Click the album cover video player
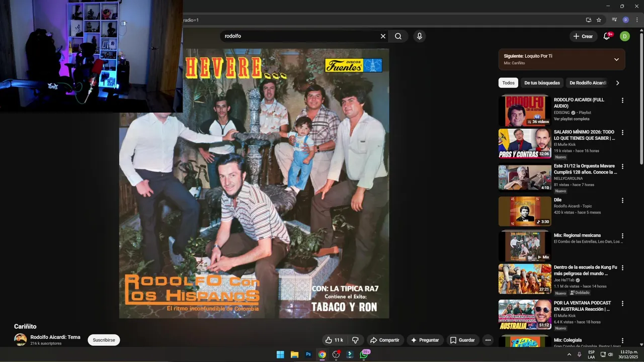This screenshot has height=362, width=644. click(x=254, y=184)
